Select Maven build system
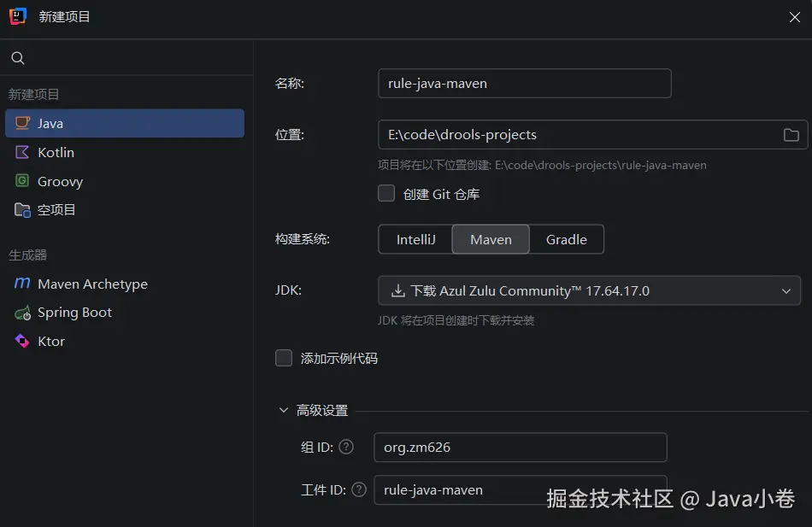Image resolution: width=812 pixels, height=527 pixels. point(491,239)
